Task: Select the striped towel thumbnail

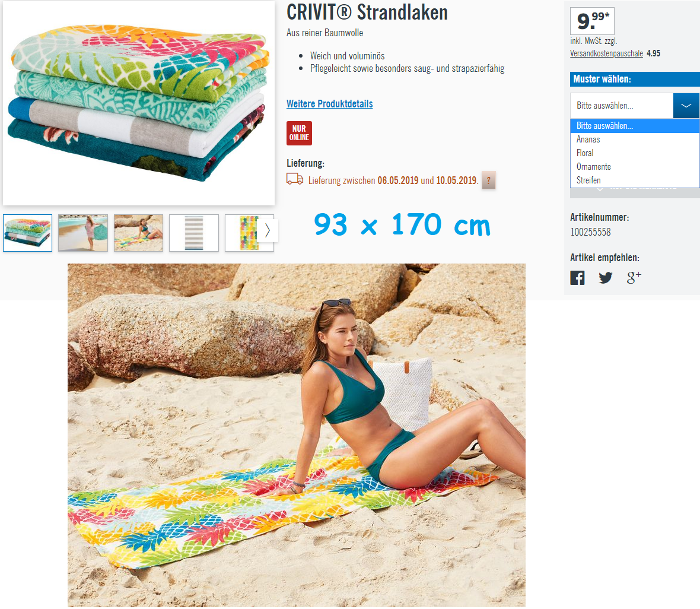Action: (194, 233)
